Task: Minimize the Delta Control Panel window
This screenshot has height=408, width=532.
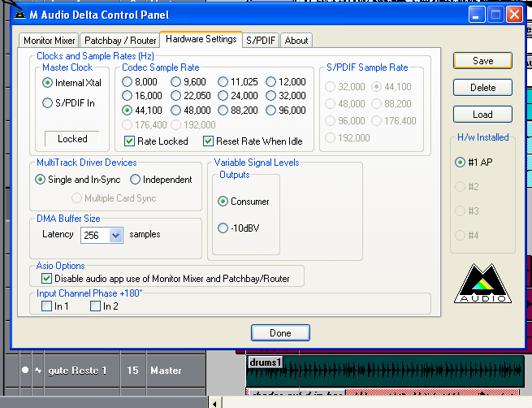Action: [477, 15]
